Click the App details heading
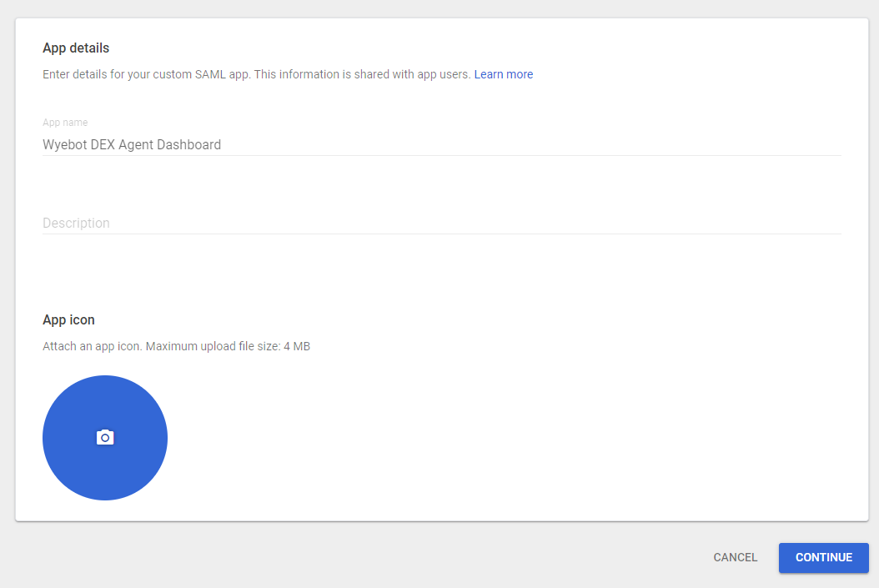 (x=76, y=48)
